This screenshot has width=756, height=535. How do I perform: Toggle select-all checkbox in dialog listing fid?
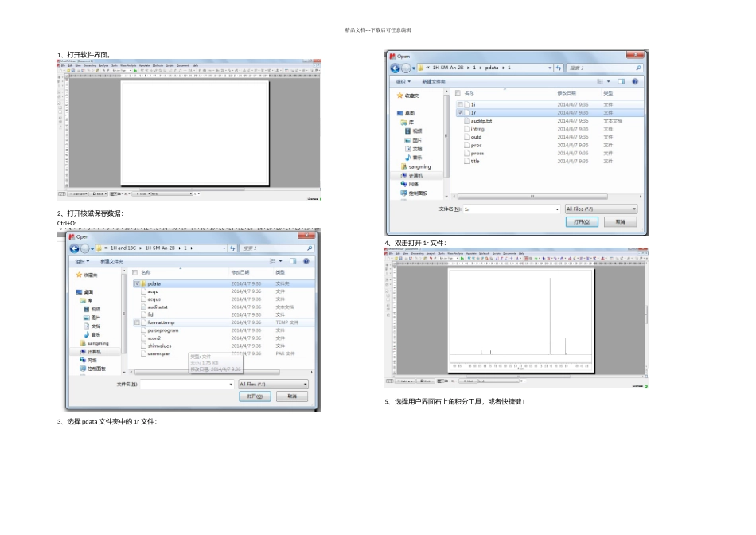coord(135,272)
